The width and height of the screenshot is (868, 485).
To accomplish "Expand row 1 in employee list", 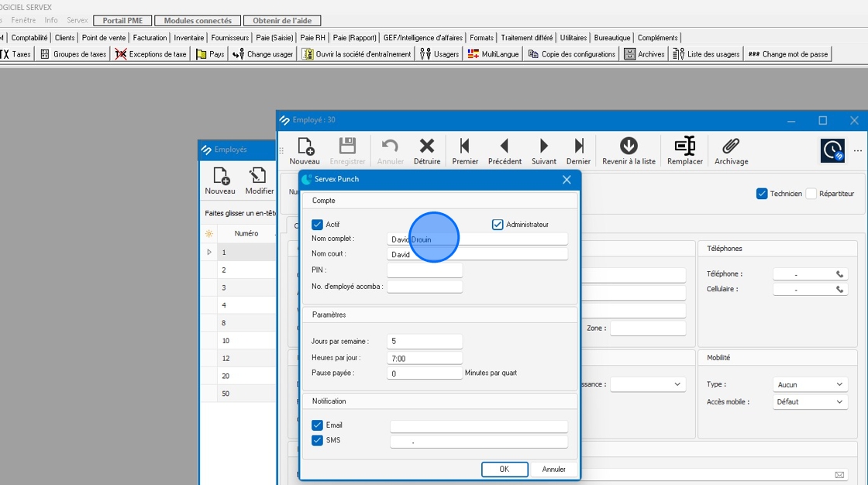I will 208,253.
